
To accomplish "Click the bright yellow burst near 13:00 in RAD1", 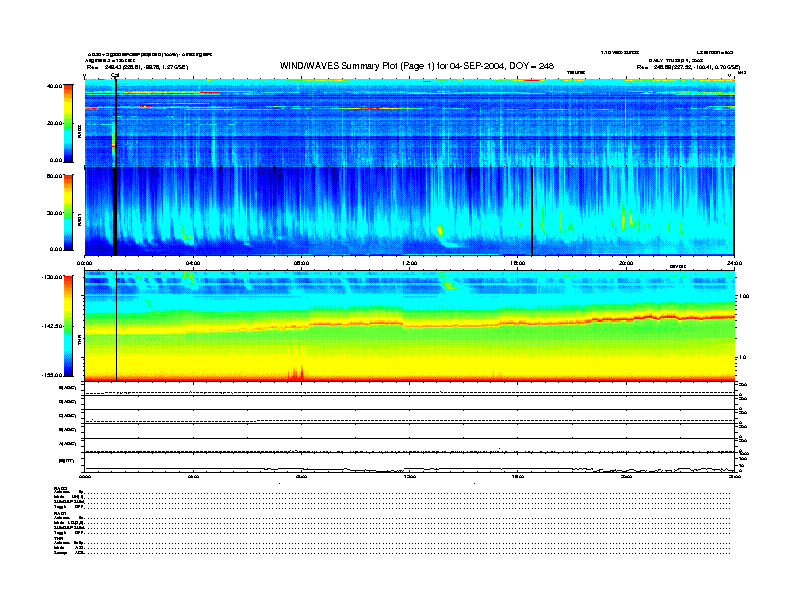I will pyautogui.click(x=440, y=231).
